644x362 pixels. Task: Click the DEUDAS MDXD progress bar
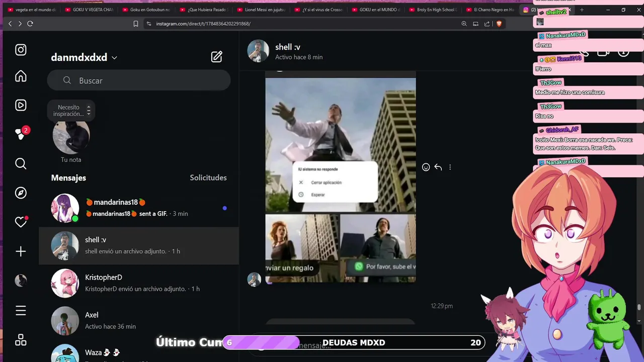point(354,342)
